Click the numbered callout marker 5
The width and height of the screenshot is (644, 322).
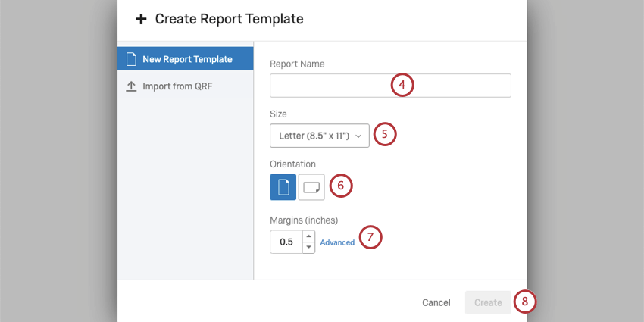point(384,135)
